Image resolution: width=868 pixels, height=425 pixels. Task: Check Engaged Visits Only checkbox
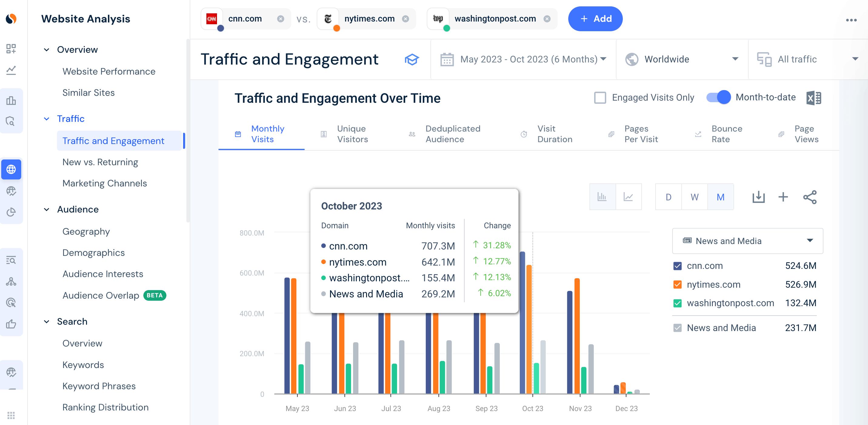600,97
